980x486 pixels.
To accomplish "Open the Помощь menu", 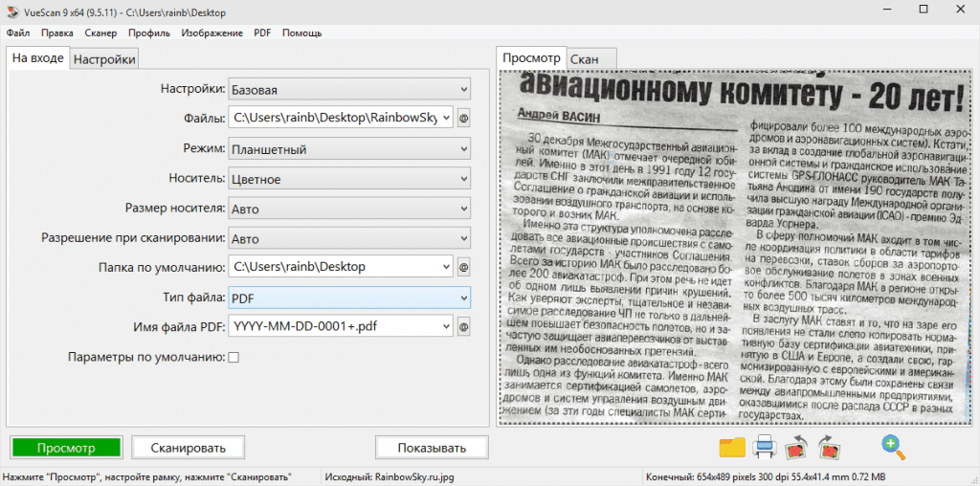I will point(302,33).
